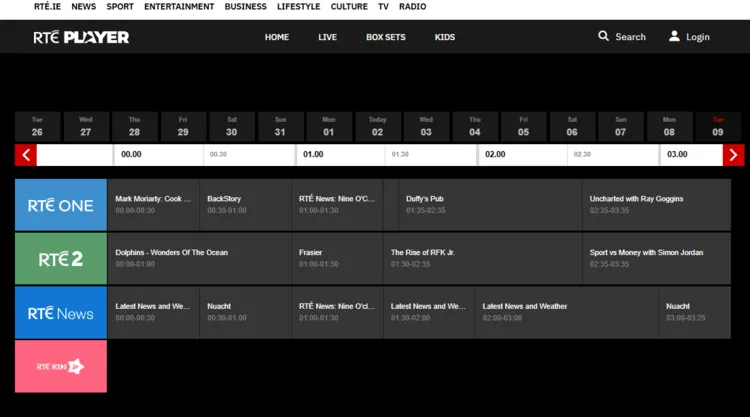Screen dimensions: 750x417
Task: Select Sunday 07 in the date bar
Action: pyautogui.click(x=621, y=127)
